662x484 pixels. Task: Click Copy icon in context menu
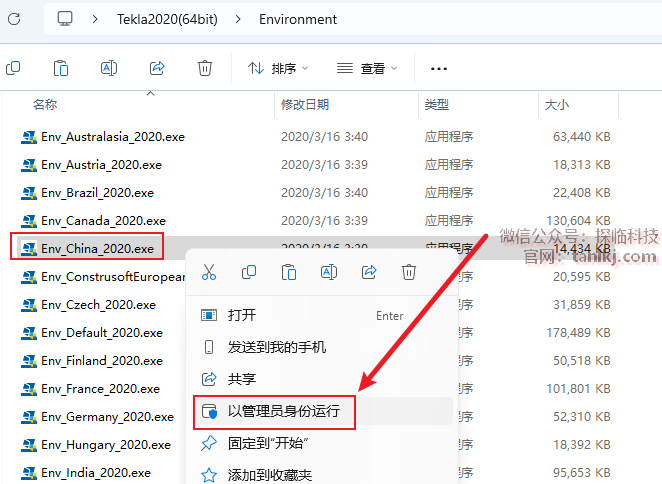click(249, 272)
